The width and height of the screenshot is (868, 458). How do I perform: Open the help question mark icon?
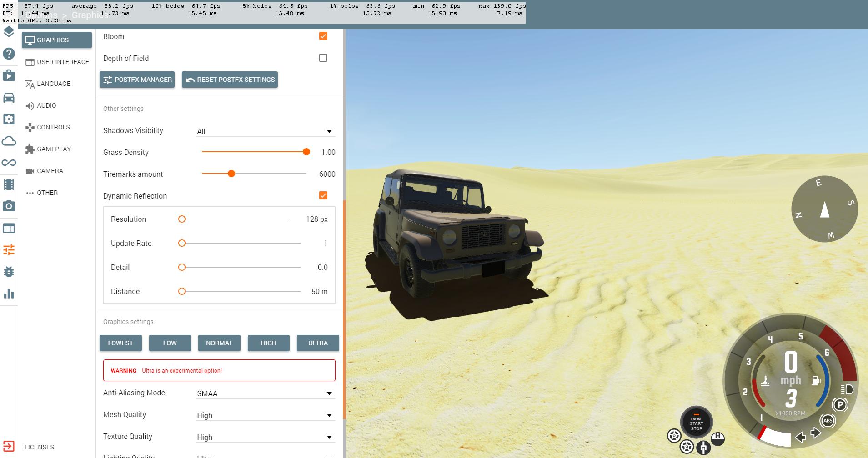click(9, 54)
